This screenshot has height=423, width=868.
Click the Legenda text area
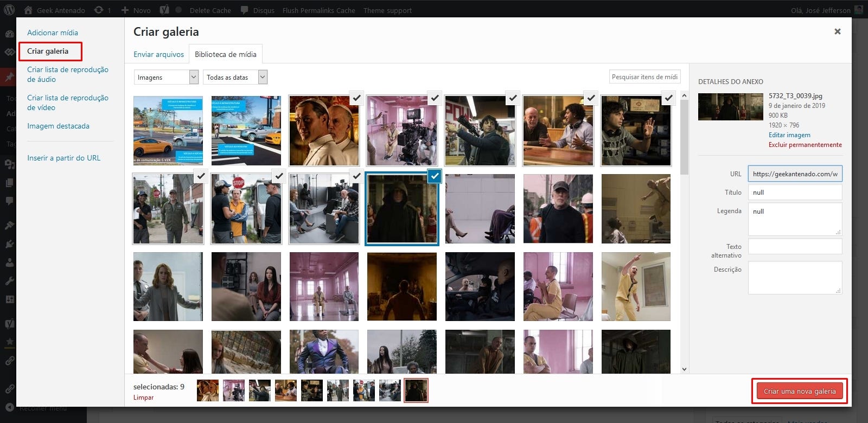tap(795, 219)
